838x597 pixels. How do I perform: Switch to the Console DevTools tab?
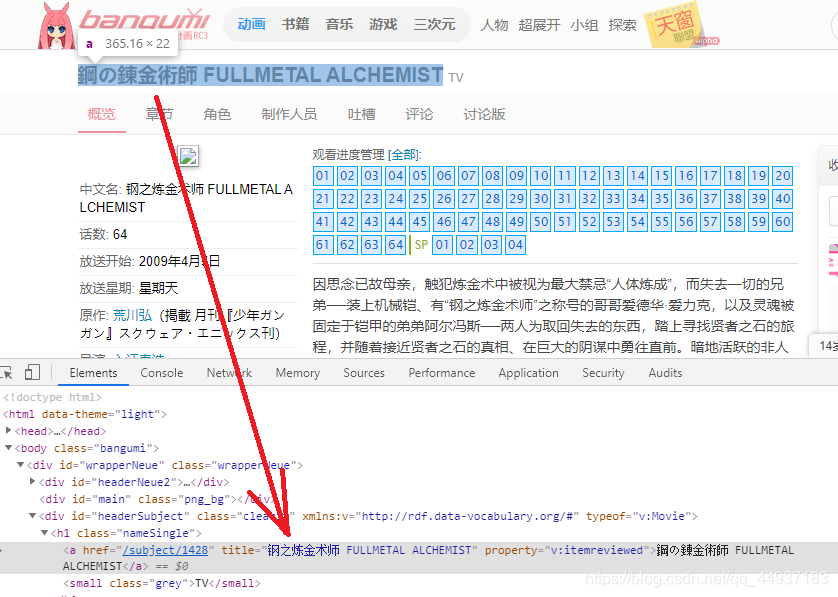click(x=161, y=373)
